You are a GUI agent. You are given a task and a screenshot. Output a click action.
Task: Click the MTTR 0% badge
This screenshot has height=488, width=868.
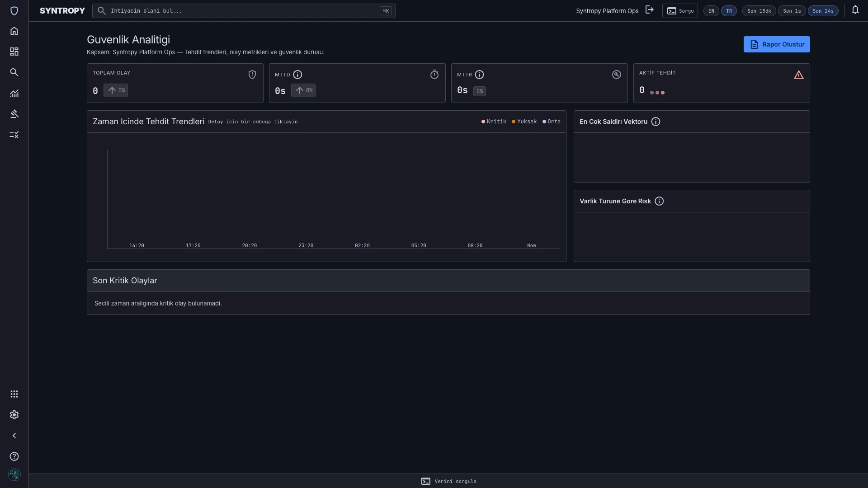(x=480, y=91)
